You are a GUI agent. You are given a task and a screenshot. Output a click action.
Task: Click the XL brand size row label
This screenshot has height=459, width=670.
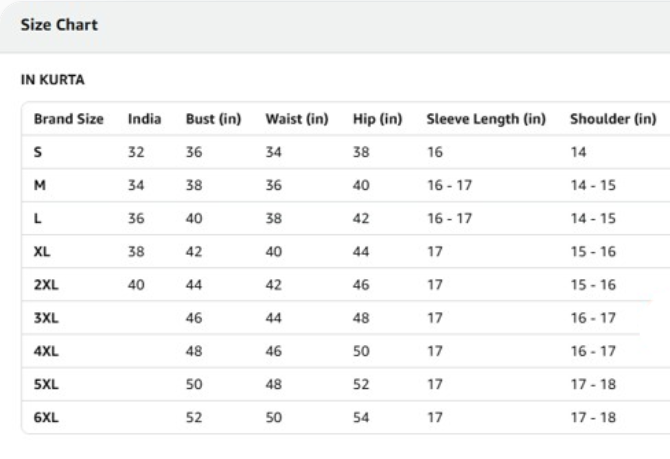tap(43, 252)
